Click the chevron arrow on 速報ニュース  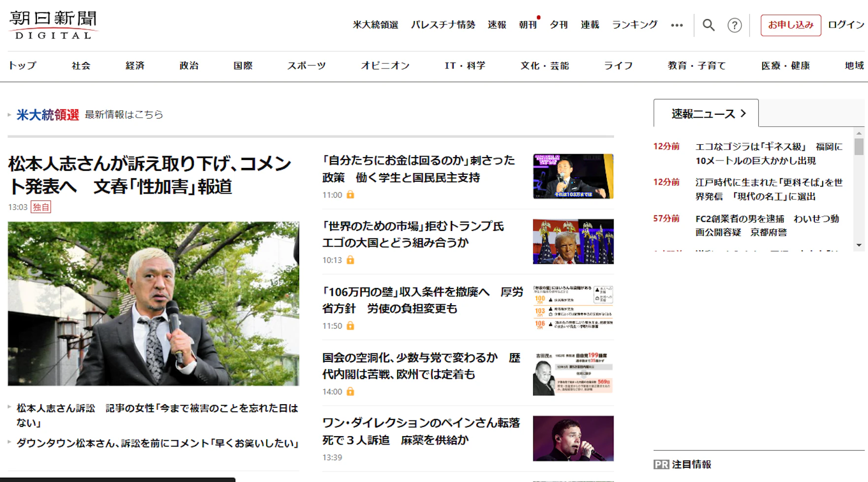click(744, 114)
